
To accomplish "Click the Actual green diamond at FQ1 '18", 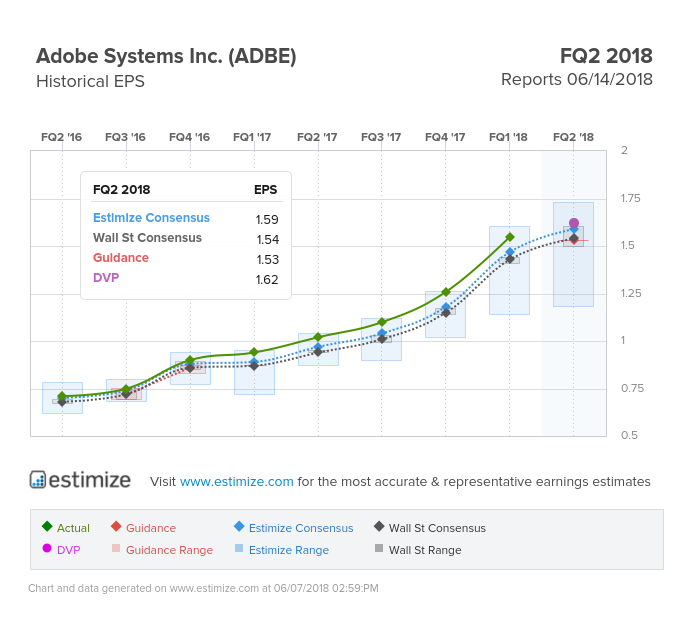I will pyautogui.click(x=509, y=237).
